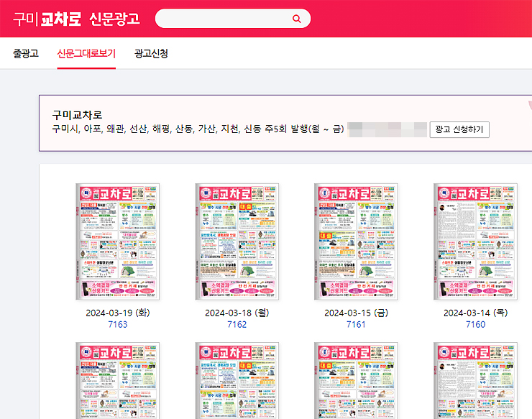Image resolution: width=532 pixels, height=419 pixels.
Task: Click the search magnifier icon
Action: [x=296, y=19]
